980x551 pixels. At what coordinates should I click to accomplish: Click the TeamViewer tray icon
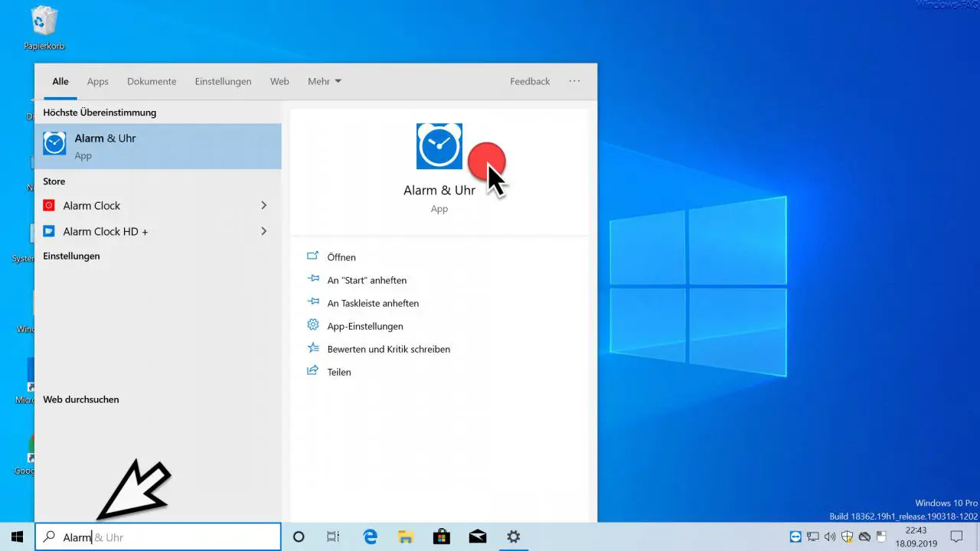[796, 537]
